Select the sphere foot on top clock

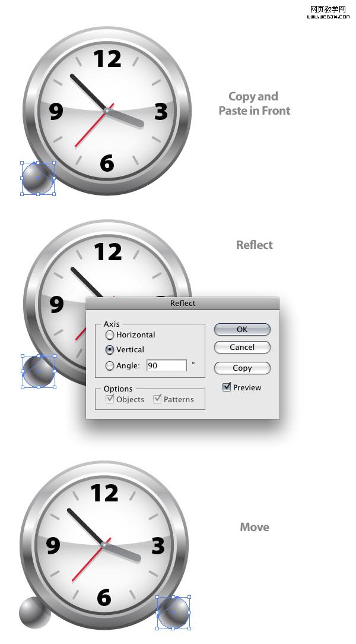(37, 178)
